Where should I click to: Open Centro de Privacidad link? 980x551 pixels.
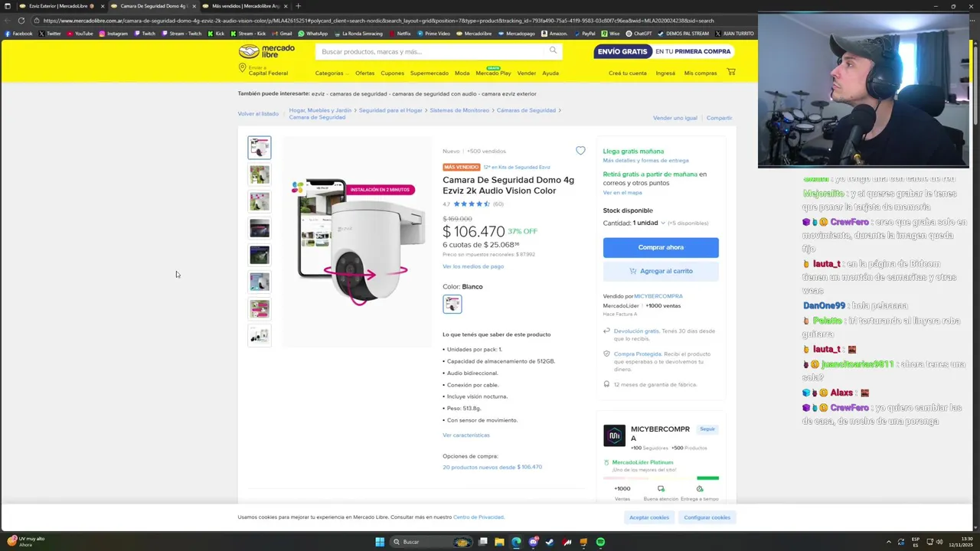(478, 517)
